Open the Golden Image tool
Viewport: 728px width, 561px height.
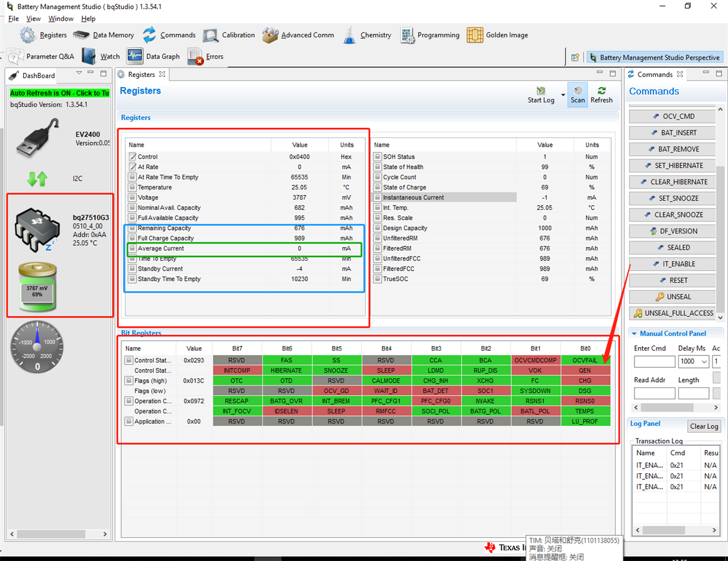pos(497,35)
